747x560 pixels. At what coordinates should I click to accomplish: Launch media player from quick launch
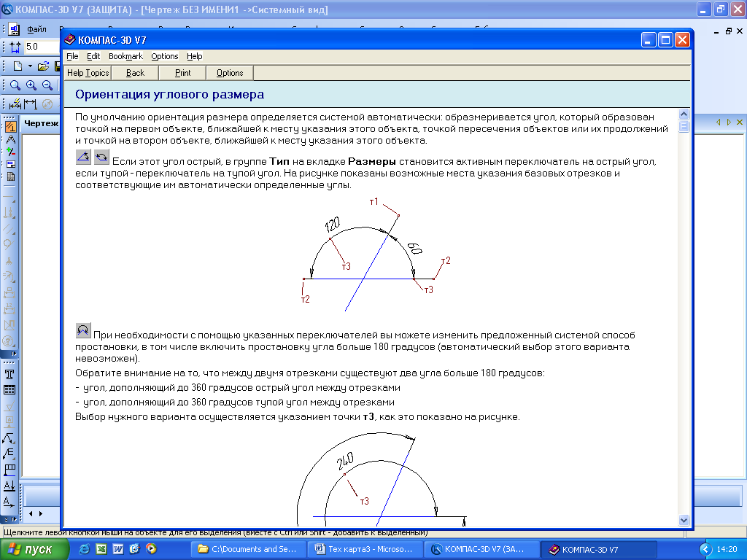pos(151,549)
